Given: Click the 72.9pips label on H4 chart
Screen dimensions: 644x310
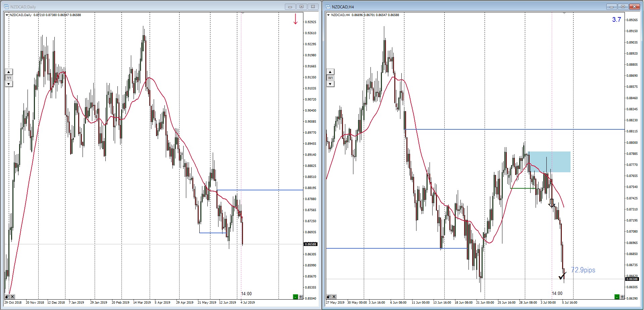Looking at the screenshot, I should pyautogui.click(x=583, y=270).
